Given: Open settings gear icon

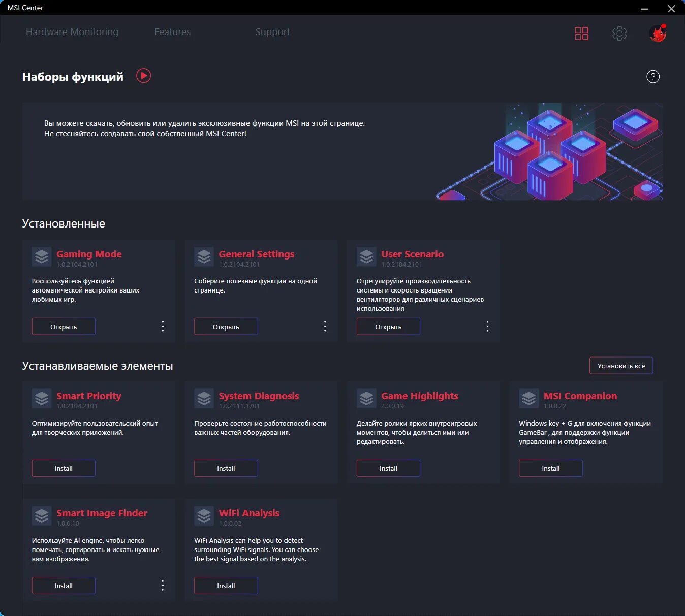Looking at the screenshot, I should click(619, 34).
